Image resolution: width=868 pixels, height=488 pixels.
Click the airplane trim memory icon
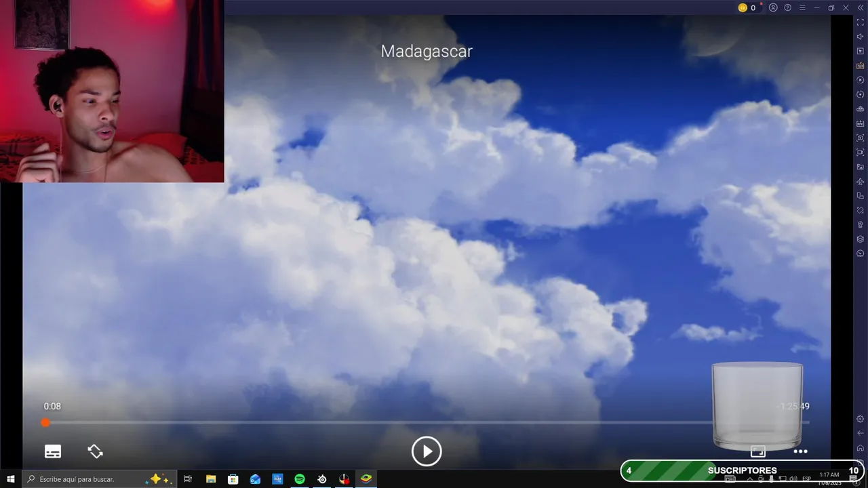click(861, 182)
